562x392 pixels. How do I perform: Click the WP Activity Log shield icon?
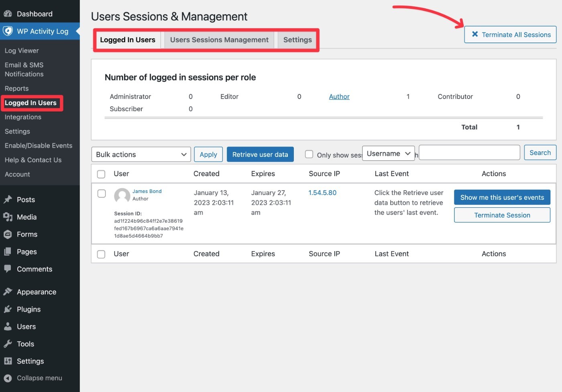tap(8, 31)
